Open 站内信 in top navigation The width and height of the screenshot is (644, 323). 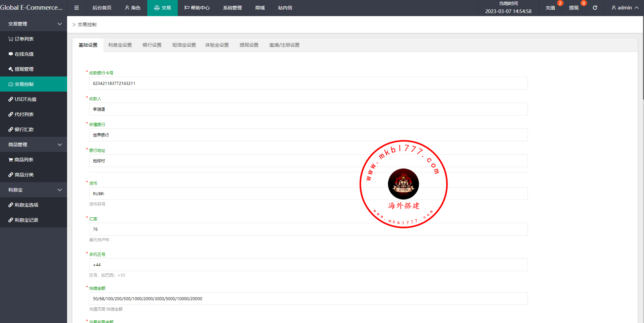[x=285, y=8]
